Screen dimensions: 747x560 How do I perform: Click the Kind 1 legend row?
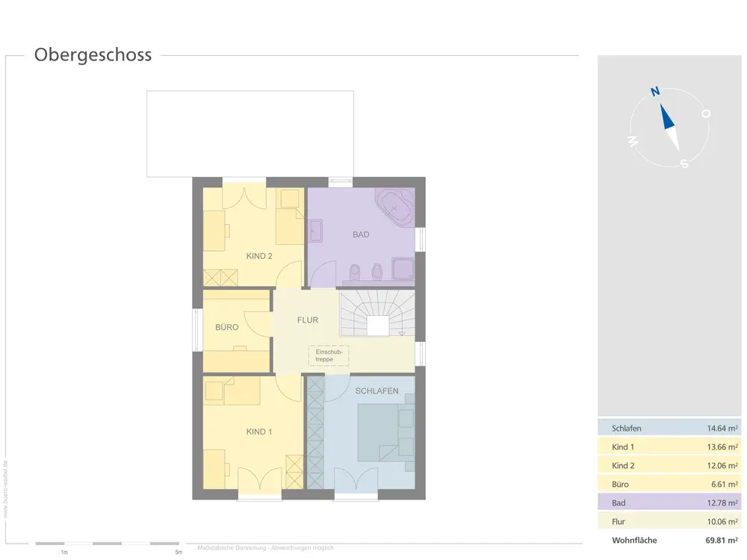tap(670, 447)
